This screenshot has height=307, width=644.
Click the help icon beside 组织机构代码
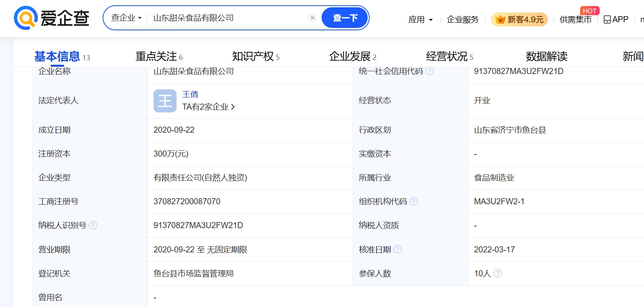tap(414, 201)
